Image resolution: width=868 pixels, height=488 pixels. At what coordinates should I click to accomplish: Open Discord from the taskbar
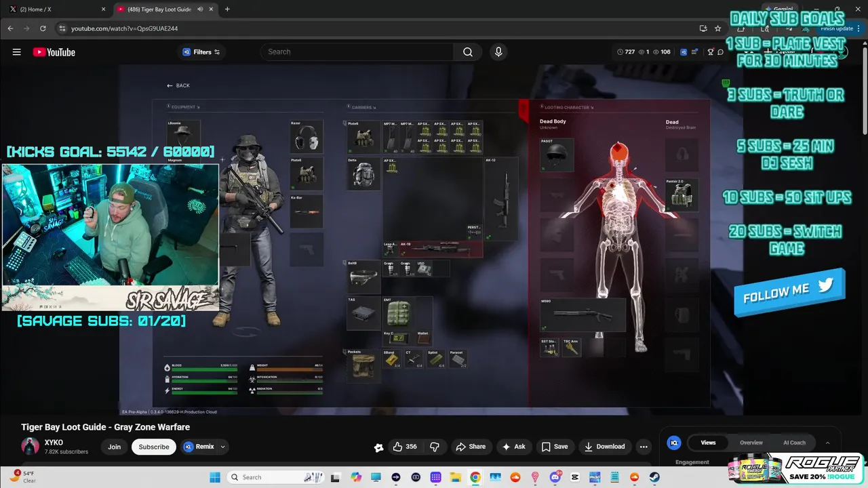(555, 477)
